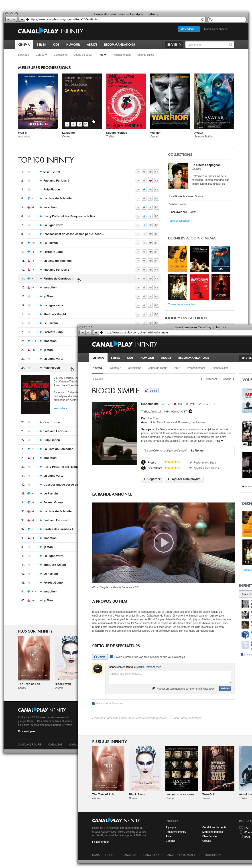Toggle Publier un commentaire sur Facebook checkbox
Screen dimensions: 252x868
[x=154, y=688]
